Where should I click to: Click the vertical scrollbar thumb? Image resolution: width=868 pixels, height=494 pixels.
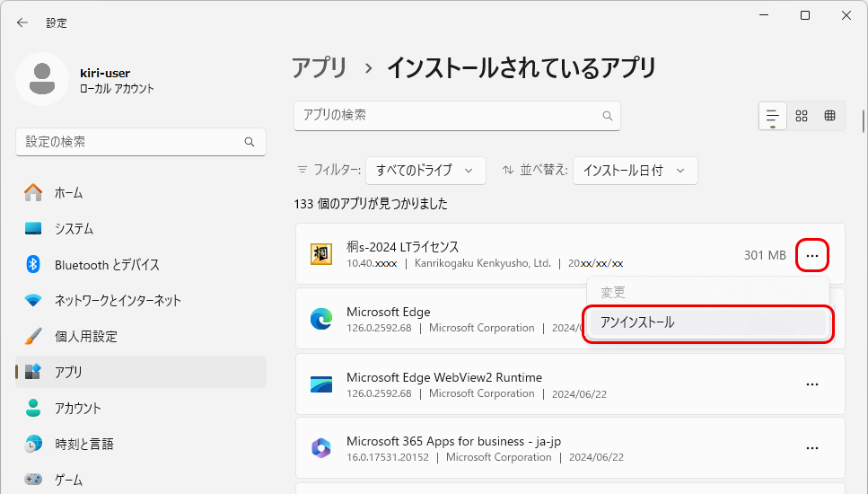pos(863,121)
